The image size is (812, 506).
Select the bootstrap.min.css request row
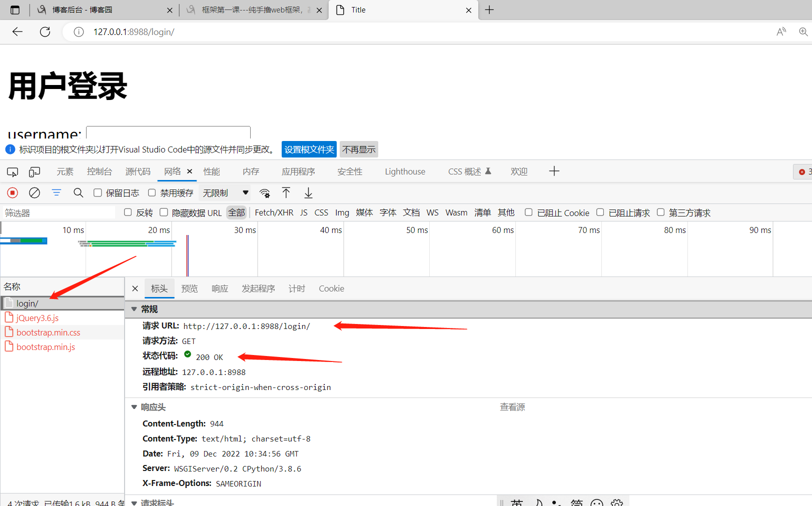point(63,332)
